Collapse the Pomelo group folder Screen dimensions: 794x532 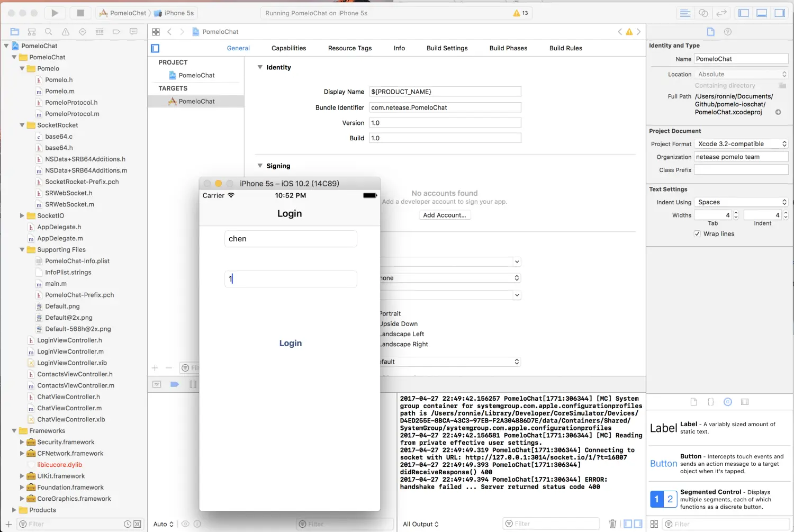[22, 68]
